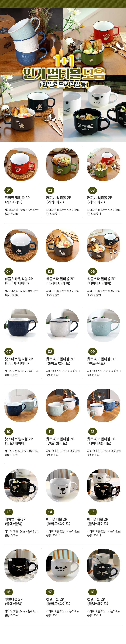Select the mint Hot Stuff mug photo
Image resolution: width=126 pixels, height=644 pixels.
pyautogui.click(x=104, y=325)
